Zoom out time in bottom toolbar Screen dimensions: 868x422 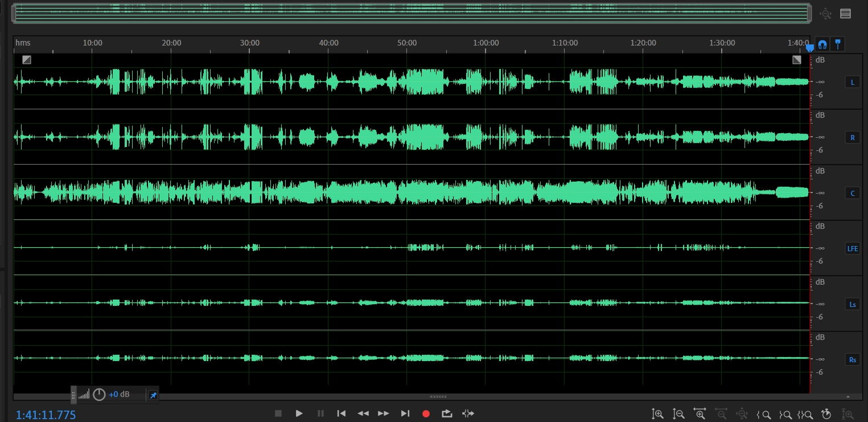[x=721, y=414]
